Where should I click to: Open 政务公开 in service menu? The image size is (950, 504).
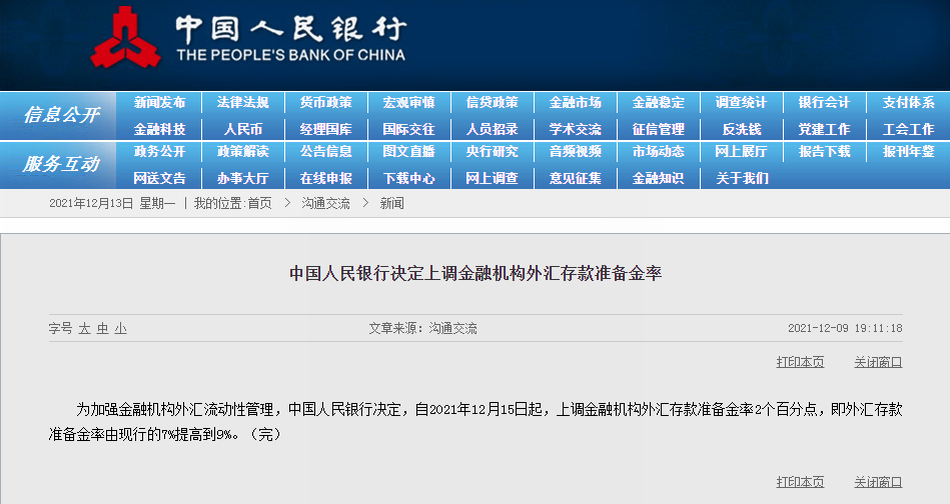point(159,151)
